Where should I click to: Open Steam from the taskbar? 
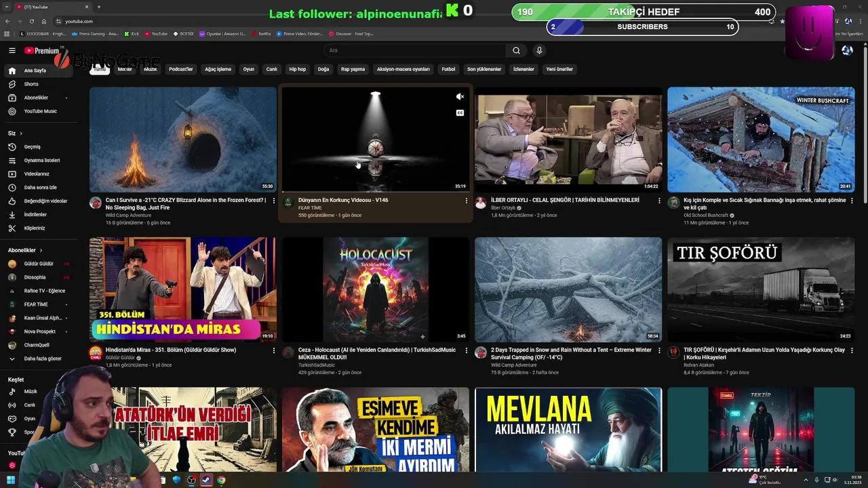click(x=206, y=480)
